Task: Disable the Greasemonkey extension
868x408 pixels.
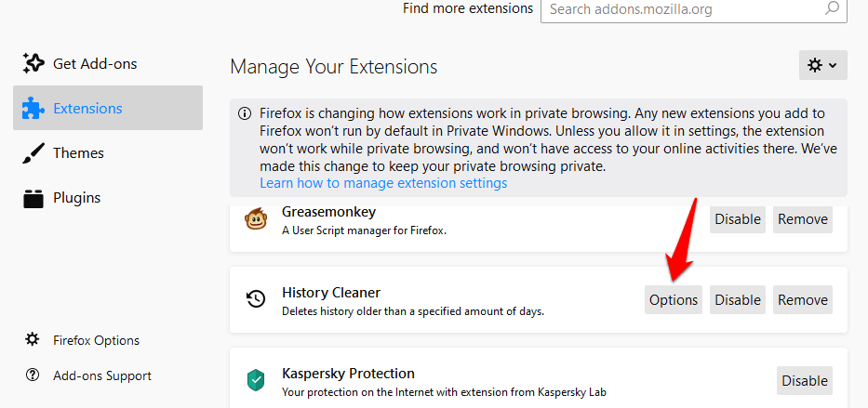Action: pos(738,219)
